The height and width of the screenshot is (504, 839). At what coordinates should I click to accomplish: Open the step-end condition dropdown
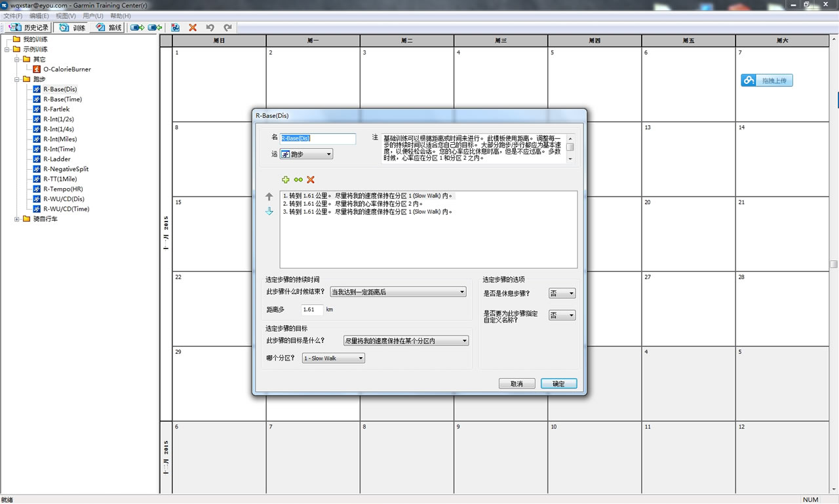(398, 292)
